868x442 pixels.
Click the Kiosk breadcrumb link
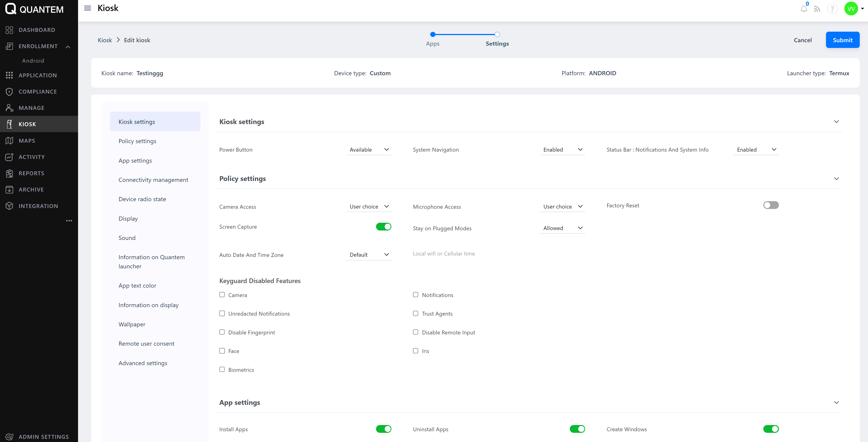105,40
